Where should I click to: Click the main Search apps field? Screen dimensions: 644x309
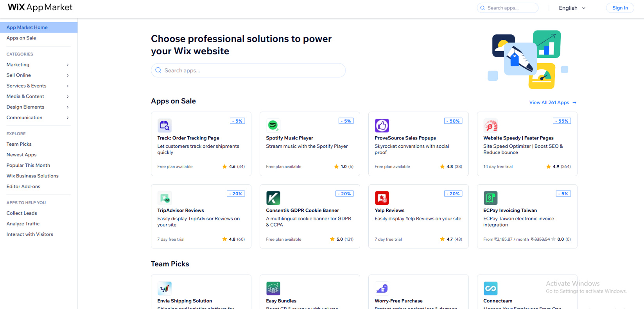248,70
